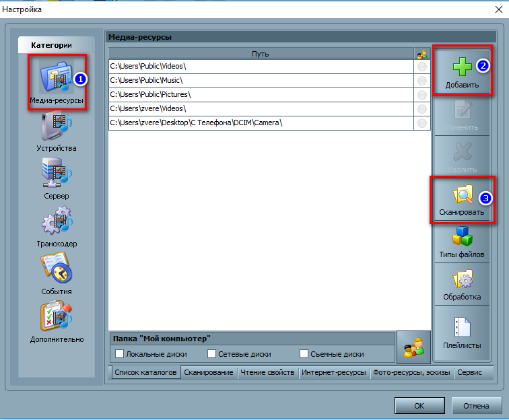
Task: Open Плейлисты settings
Action: coord(462,333)
